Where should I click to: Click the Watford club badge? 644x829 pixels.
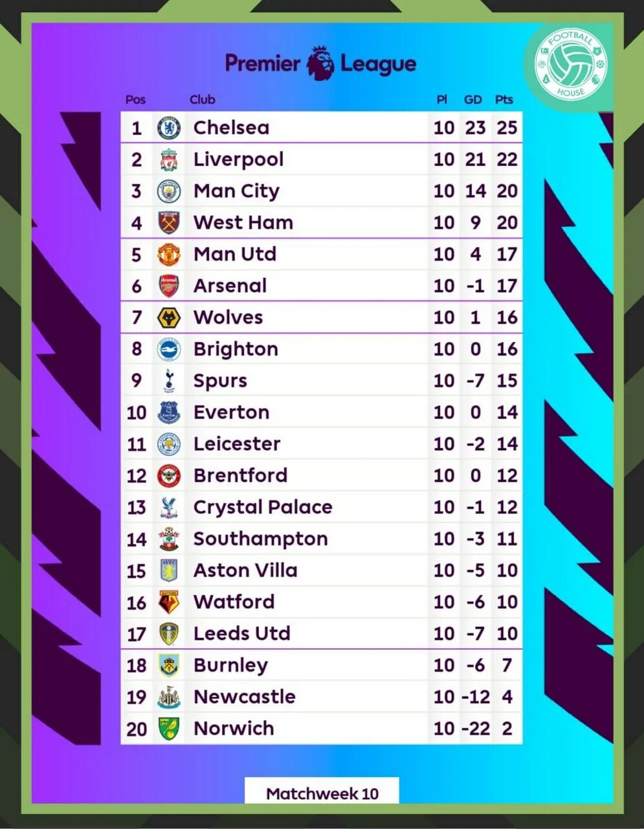click(169, 602)
